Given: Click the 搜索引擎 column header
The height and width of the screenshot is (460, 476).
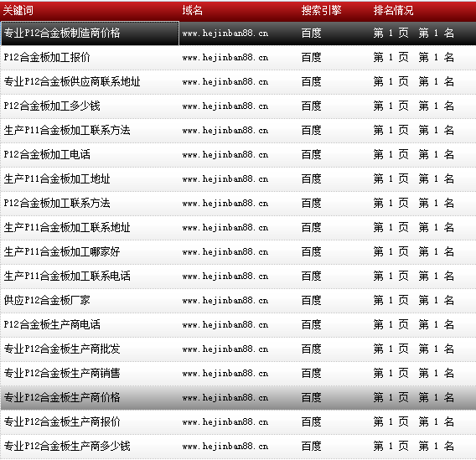Looking at the screenshot, I should [321, 11].
